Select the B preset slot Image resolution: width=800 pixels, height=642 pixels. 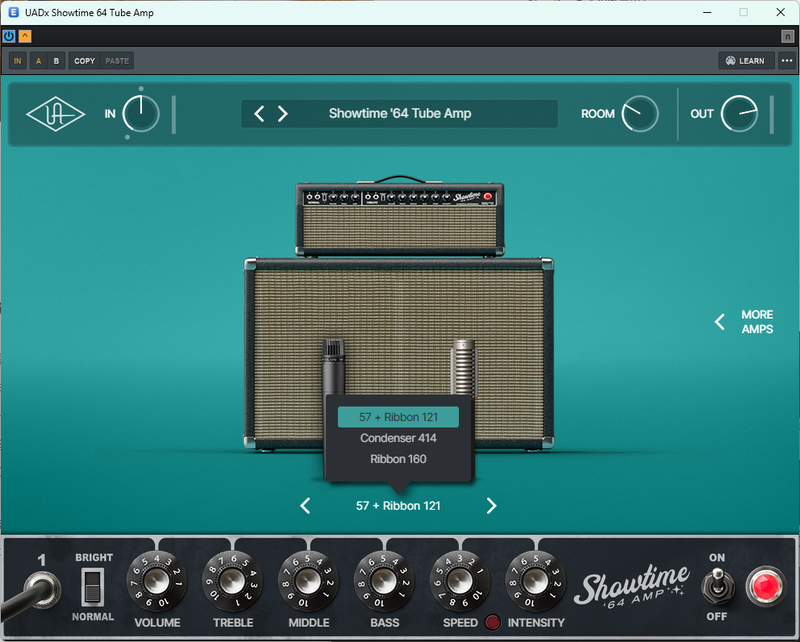tap(56, 61)
